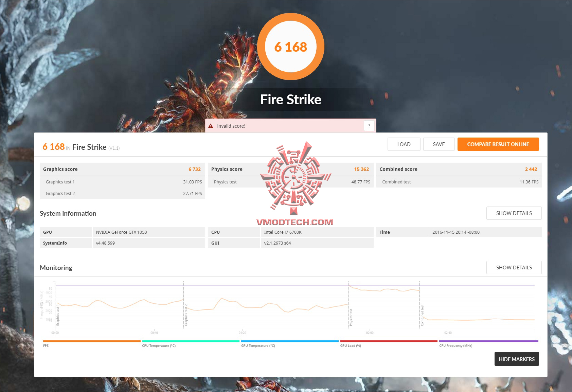Image resolution: width=572 pixels, height=392 pixels.
Task: Click the 'System information' heading
Action: click(x=68, y=213)
